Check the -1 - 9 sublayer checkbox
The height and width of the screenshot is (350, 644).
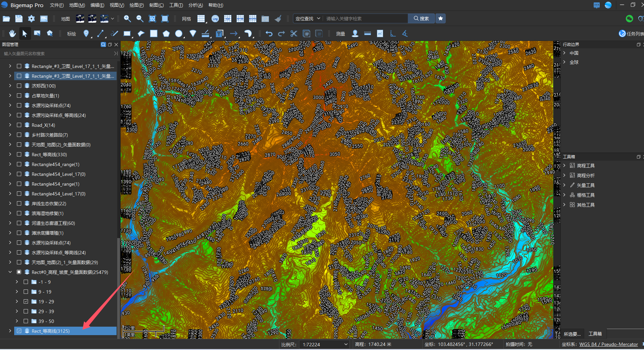pos(26,282)
